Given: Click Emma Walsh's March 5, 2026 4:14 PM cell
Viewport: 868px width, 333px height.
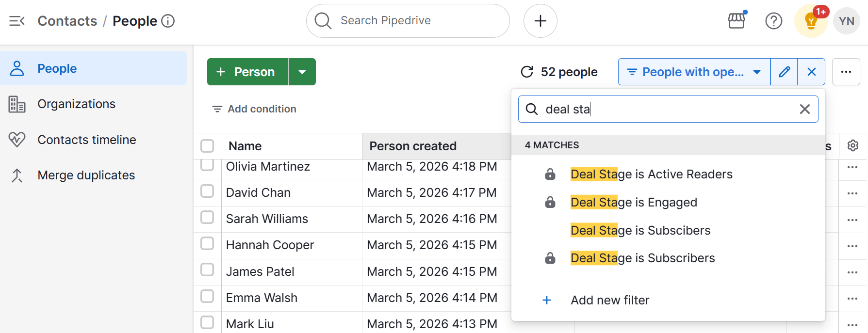Looking at the screenshot, I should pos(432,298).
